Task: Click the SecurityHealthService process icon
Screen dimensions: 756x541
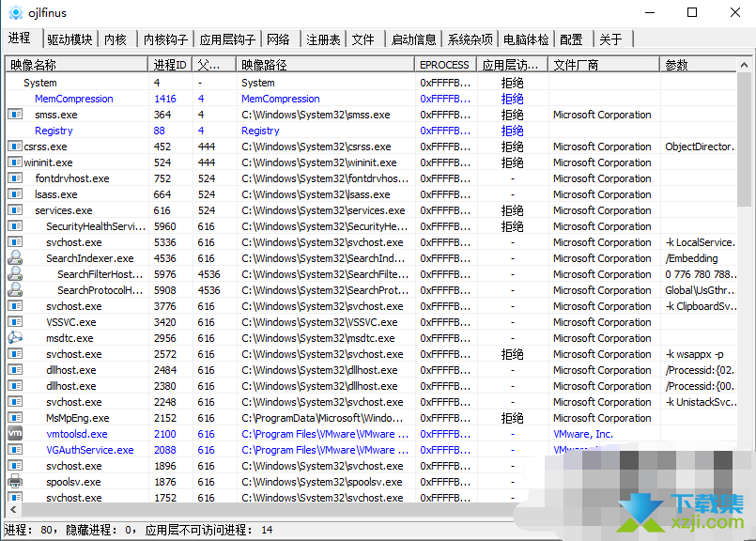Action: (x=15, y=225)
